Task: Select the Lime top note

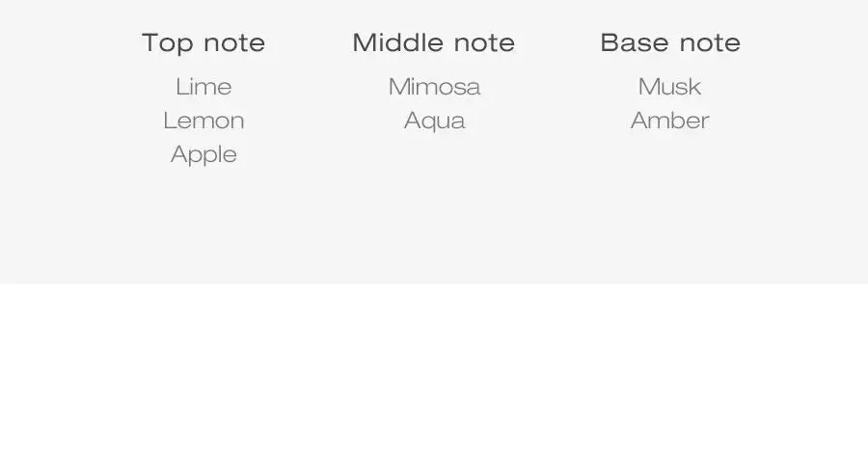Action: [x=203, y=87]
